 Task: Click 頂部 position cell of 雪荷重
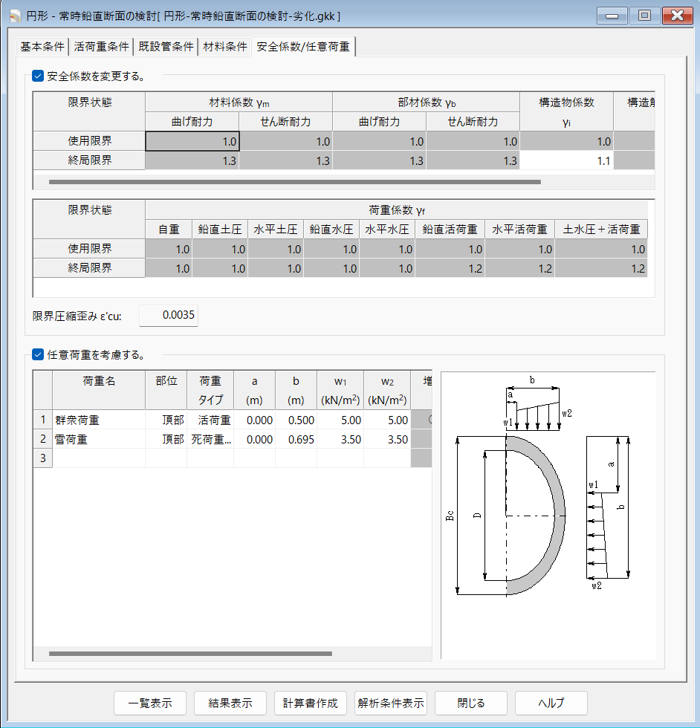click(x=166, y=439)
